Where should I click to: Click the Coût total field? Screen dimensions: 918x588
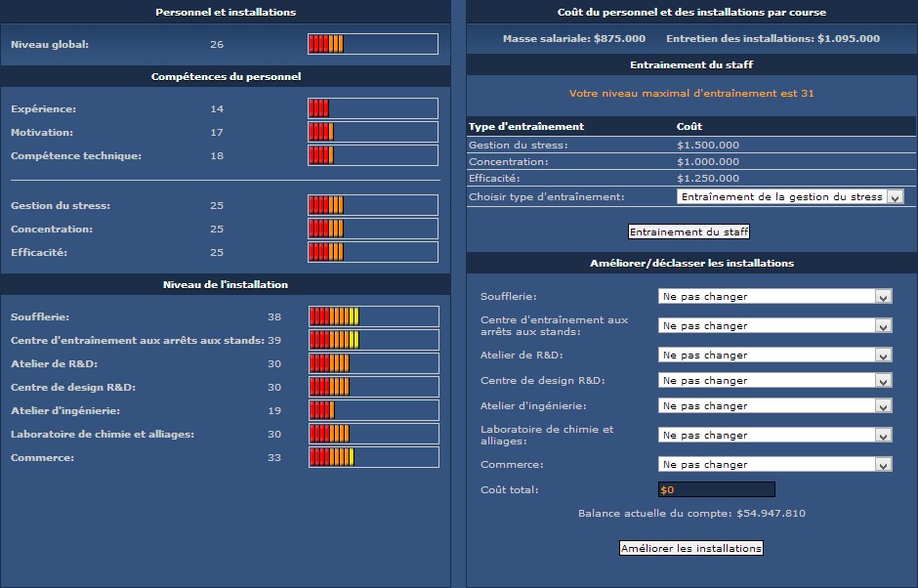[716, 489]
